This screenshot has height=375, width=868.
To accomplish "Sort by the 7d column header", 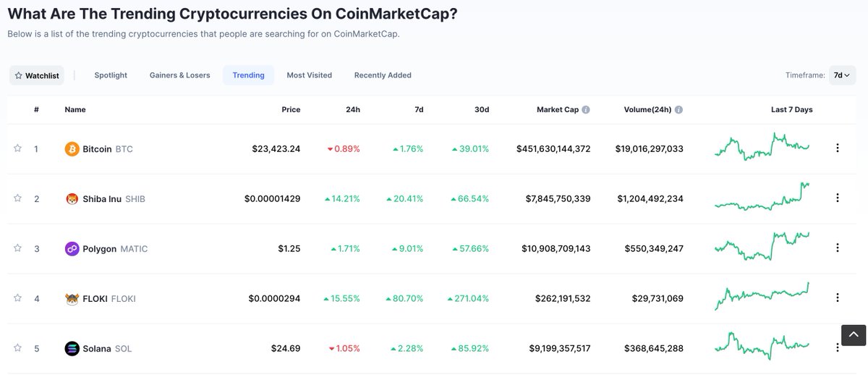I will coord(419,110).
